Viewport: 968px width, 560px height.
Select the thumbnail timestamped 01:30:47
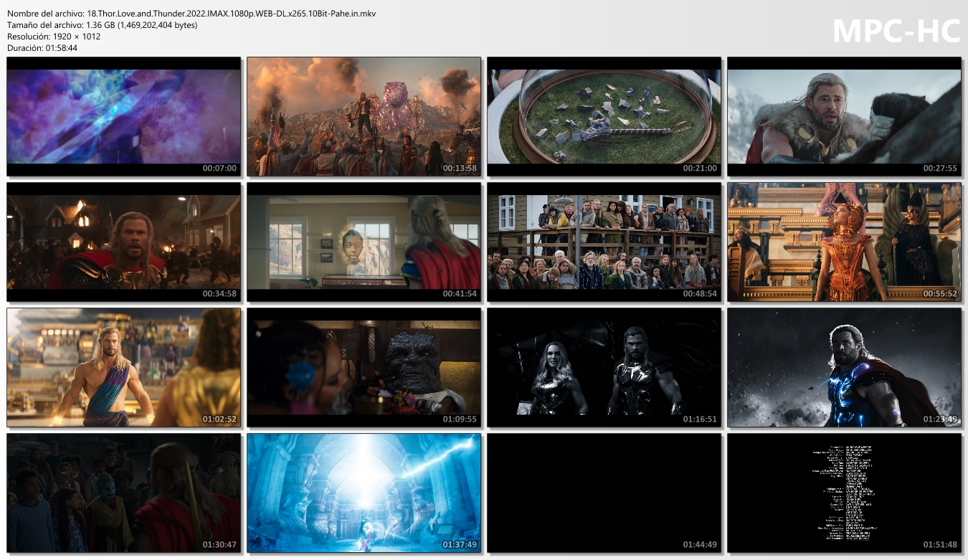tap(123, 493)
